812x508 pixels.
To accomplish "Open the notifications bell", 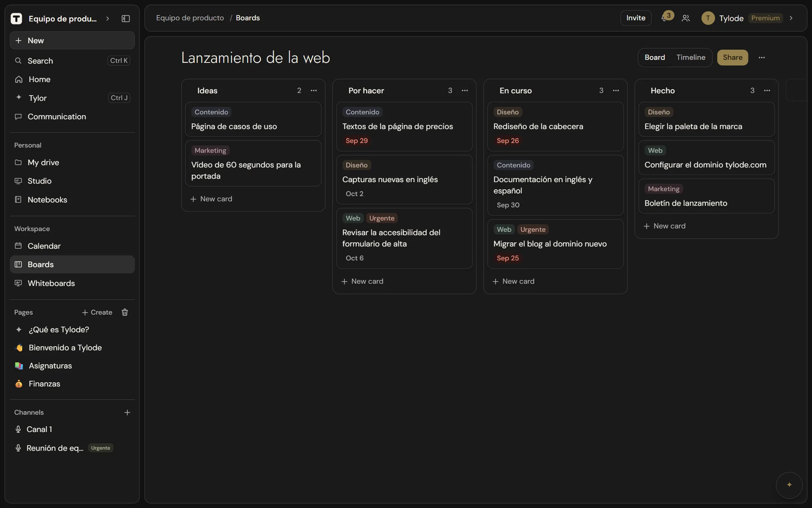I will click(664, 18).
